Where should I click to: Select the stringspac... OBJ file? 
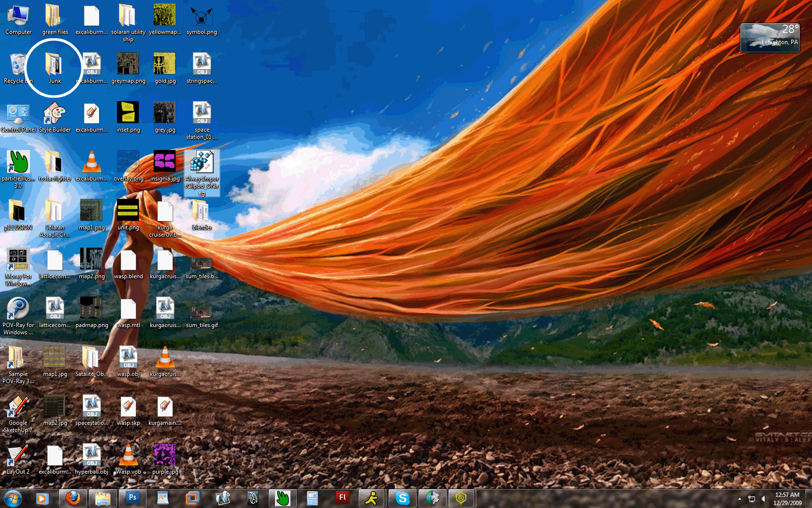(x=202, y=69)
